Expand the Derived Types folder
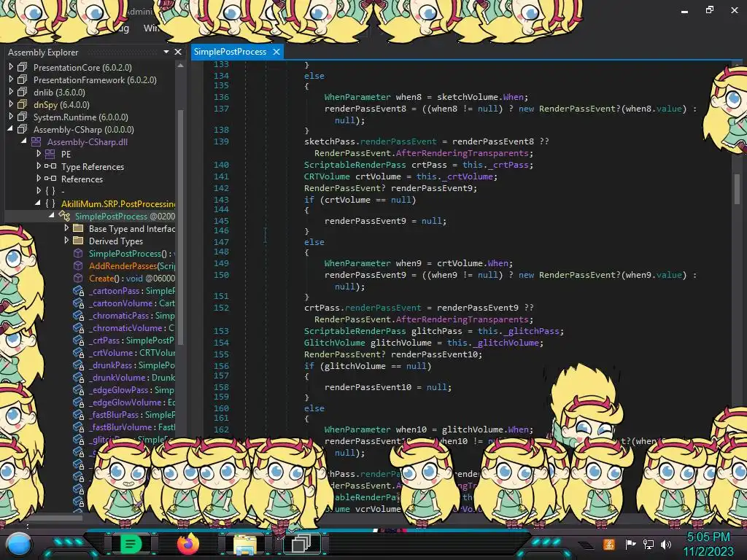Screen dimensions: 747x560 pyautogui.click(x=66, y=241)
